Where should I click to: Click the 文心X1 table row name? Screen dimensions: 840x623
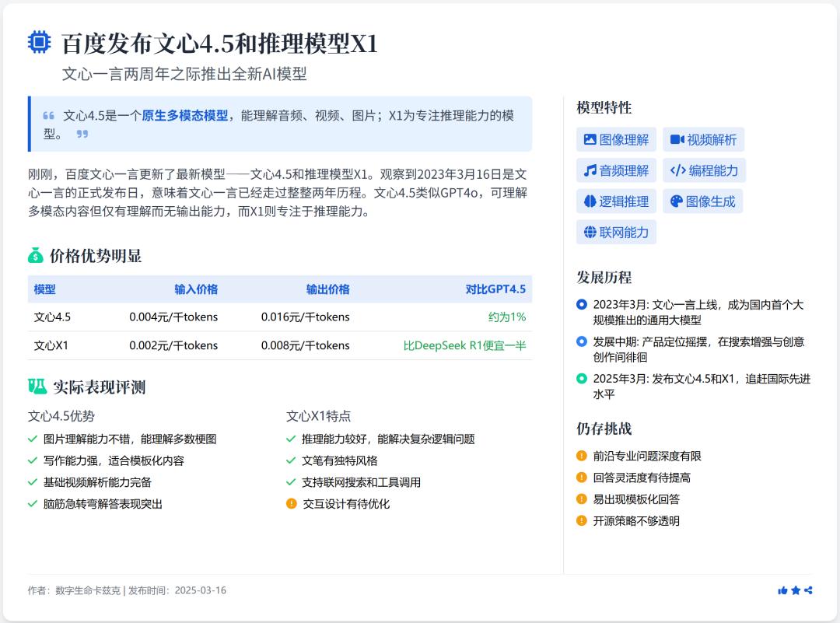pos(51,345)
